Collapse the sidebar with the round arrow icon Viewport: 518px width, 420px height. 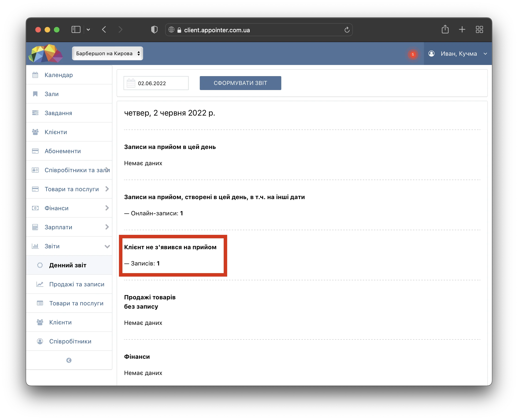pyautogui.click(x=69, y=361)
